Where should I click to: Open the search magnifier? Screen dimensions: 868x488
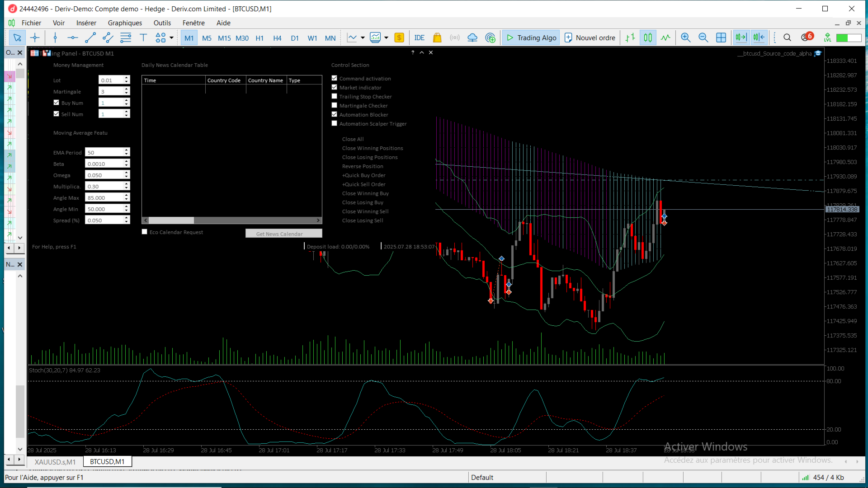click(787, 38)
